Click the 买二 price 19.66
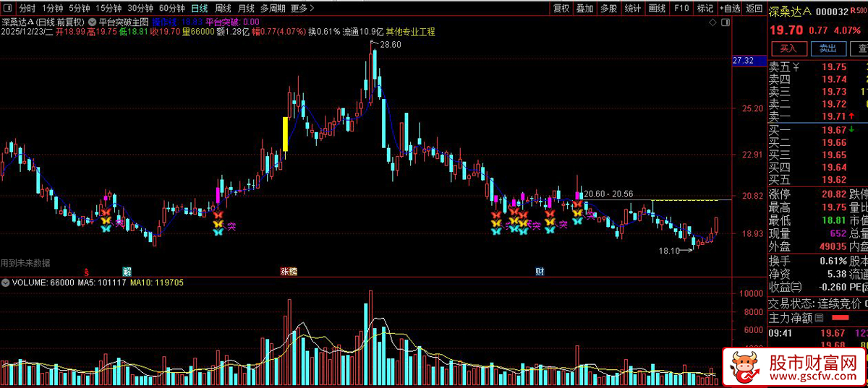 pyautogui.click(x=834, y=142)
